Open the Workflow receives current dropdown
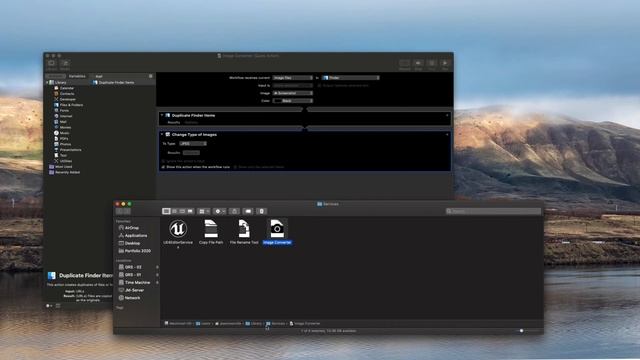 [293, 78]
